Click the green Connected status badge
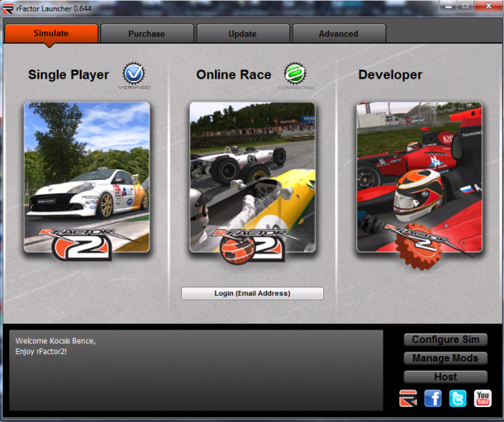Screen dimensions: 504x422 point(295,73)
